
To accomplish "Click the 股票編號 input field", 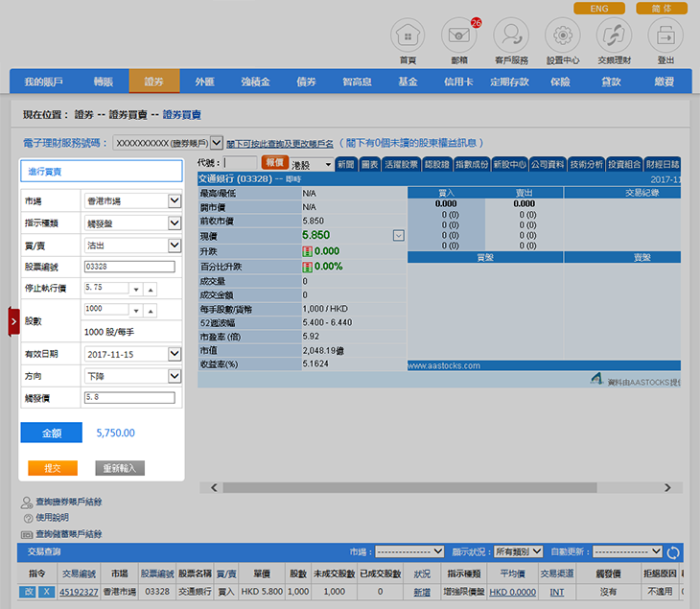I will 129,267.
